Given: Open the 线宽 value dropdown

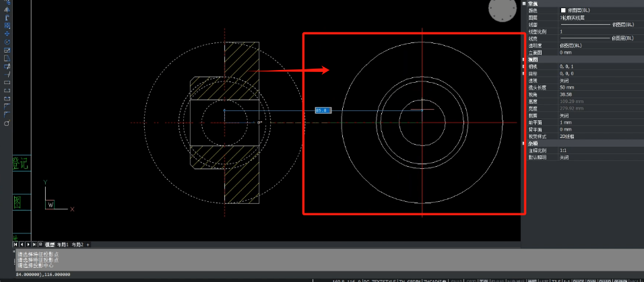Looking at the screenshot, I should point(601,38).
